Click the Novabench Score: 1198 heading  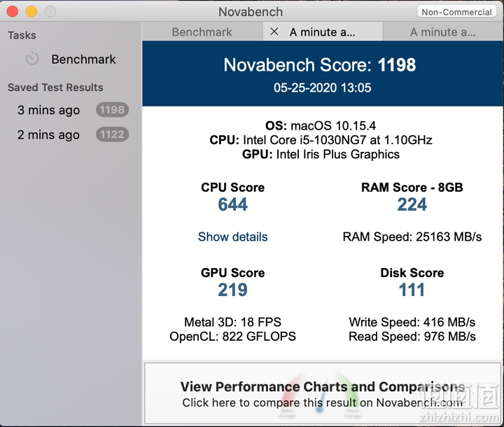[x=320, y=64]
